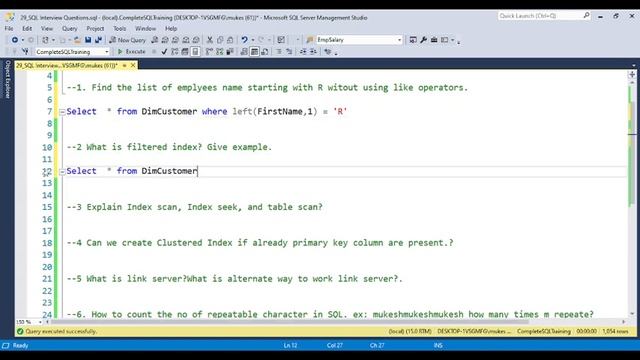Open the File menu
Image resolution: width=640 pixels, height=360 pixels.
pos(9,29)
